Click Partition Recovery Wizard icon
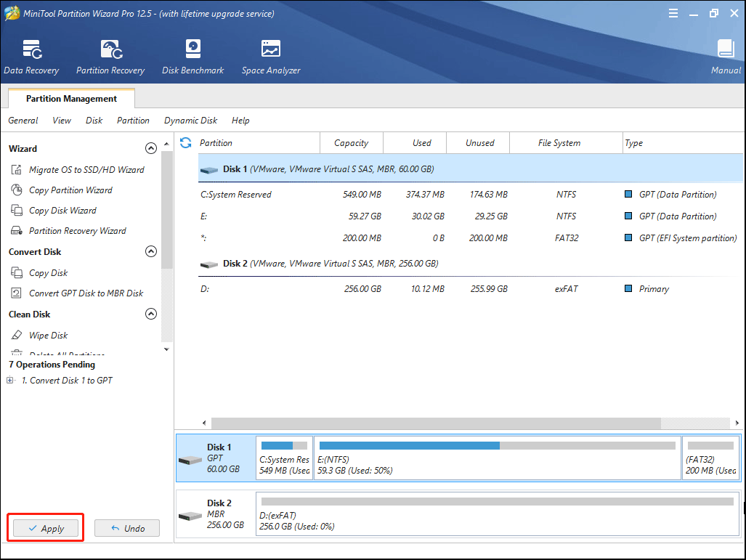Image resolution: width=746 pixels, height=560 pixels. coord(17,231)
